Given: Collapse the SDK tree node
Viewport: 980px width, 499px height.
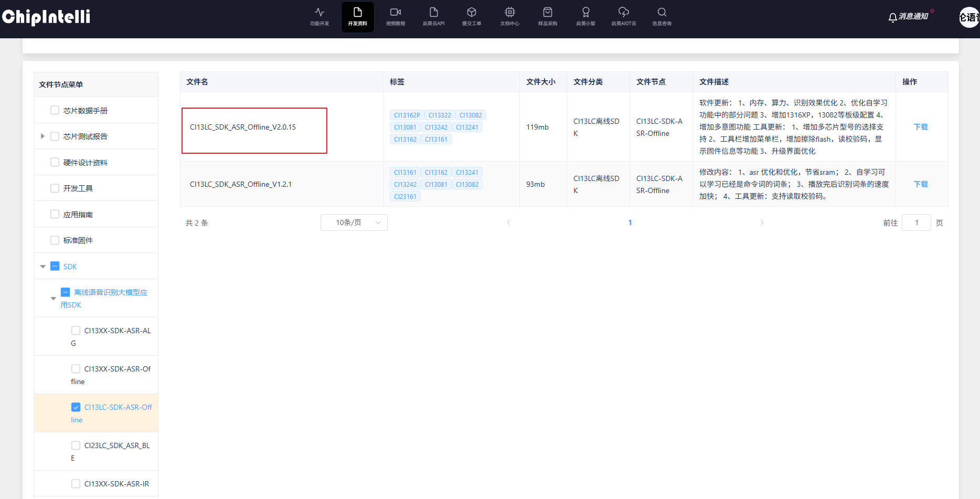Looking at the screenshot, I should [x=43, y=267].
